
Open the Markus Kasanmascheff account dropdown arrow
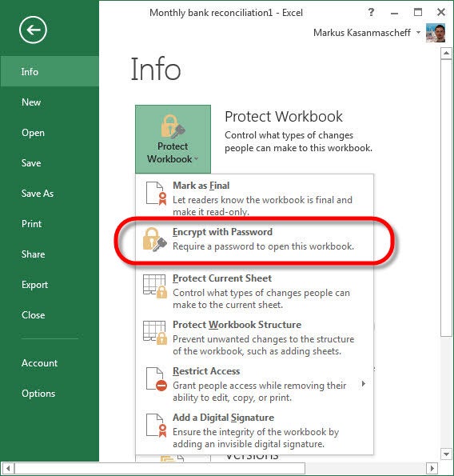click(x=419, y=32)
